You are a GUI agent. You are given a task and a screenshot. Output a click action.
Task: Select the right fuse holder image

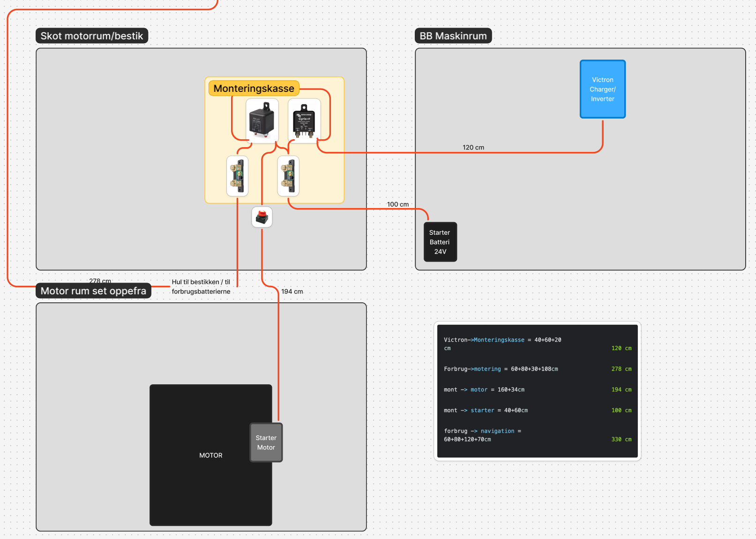pyautogui.click(x=288, y=176)
